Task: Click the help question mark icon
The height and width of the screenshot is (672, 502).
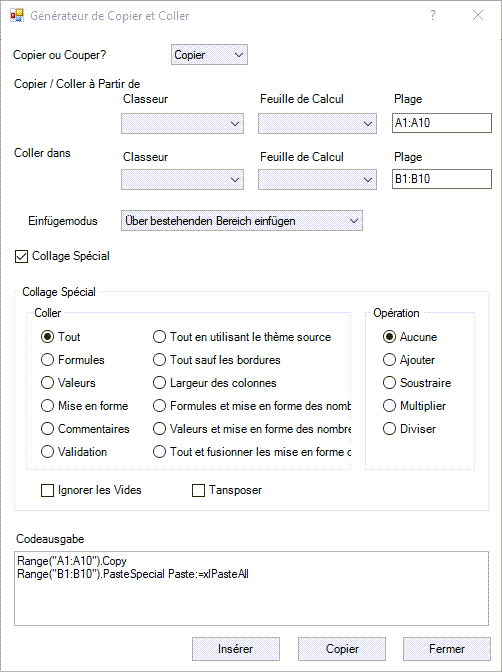Action: pyautogui.click(x=433, y=15)
